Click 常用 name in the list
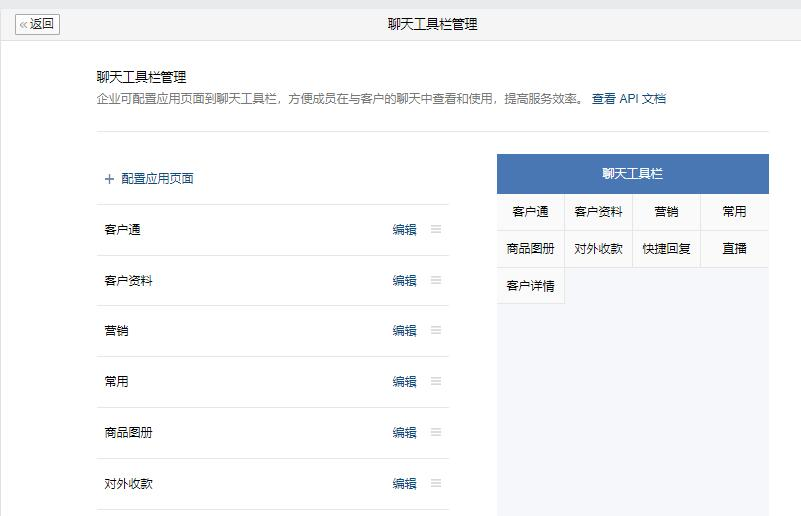Image resolution: width=801 pixels, height=516 pixels. [x=116, y=382]
